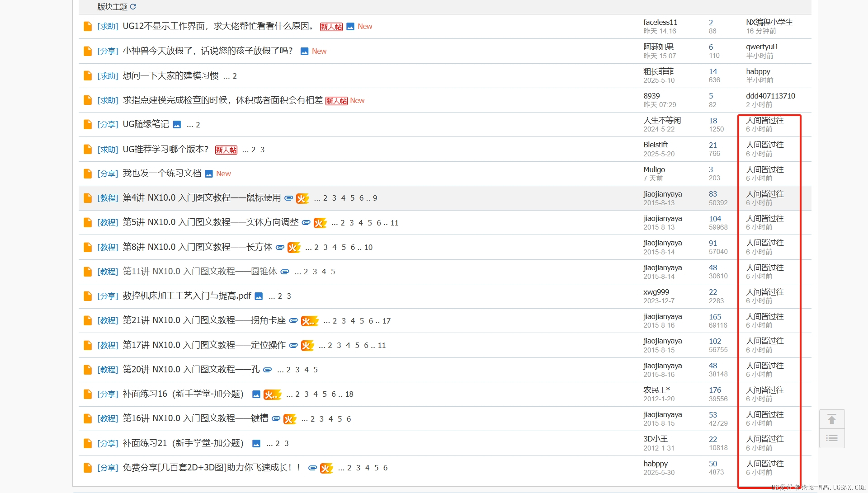Click image icon on 数控机床加工工艺入门与提高.pdf thread

click(x=259, y=296)
